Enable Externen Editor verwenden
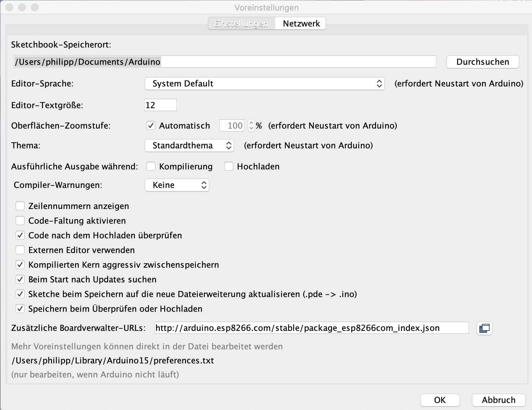Screen dimensions: 532x410 tap(20, 250)
